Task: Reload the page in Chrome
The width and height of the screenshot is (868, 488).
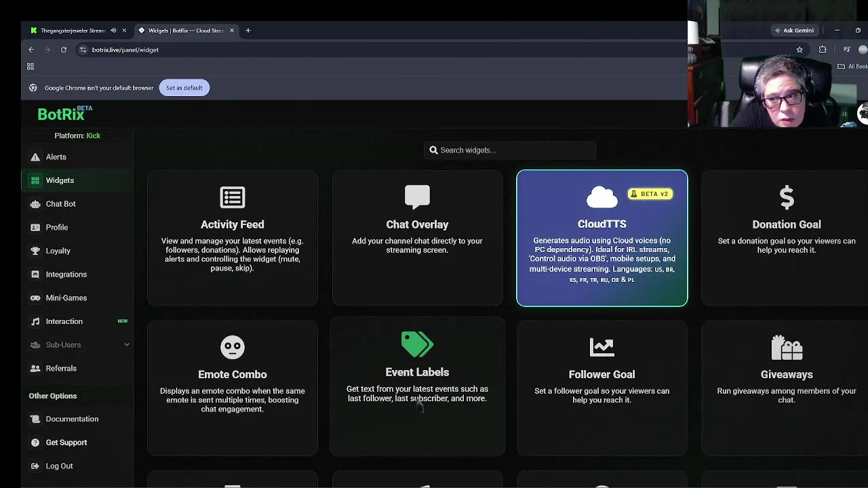Action: click(64, 49)
